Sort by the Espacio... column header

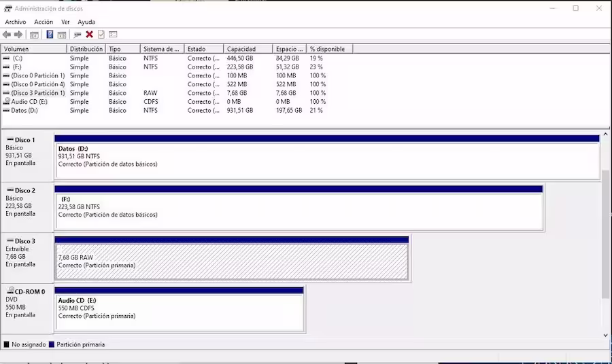click(x=289, y=49)
